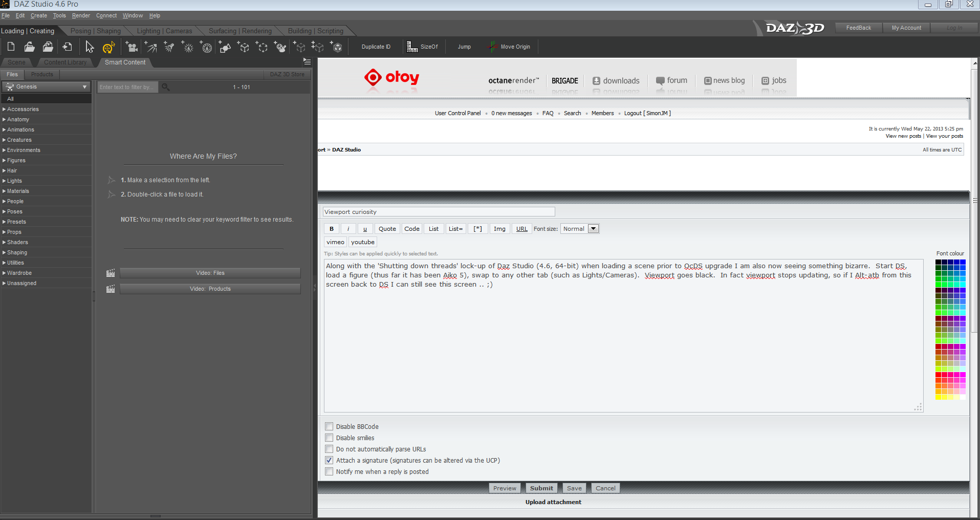The image size is (980, 520).
Task: Create a new primitive shape
Action: point(225,48)
